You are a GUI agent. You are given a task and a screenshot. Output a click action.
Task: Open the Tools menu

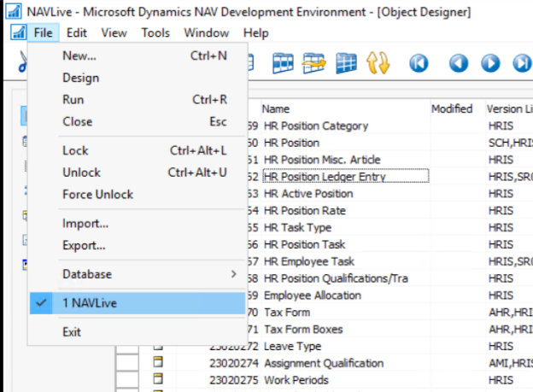[155, 32]
